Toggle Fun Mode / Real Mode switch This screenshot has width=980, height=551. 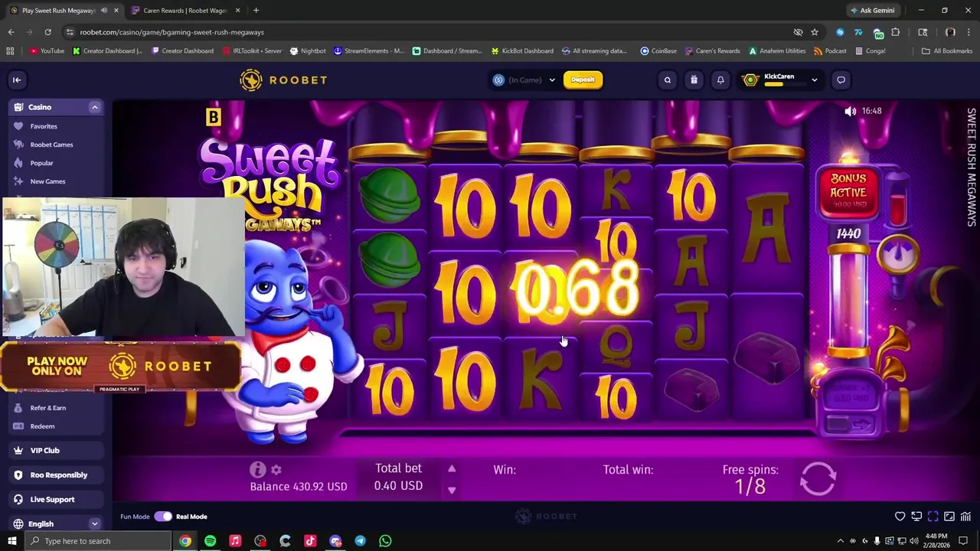(163, 517)
